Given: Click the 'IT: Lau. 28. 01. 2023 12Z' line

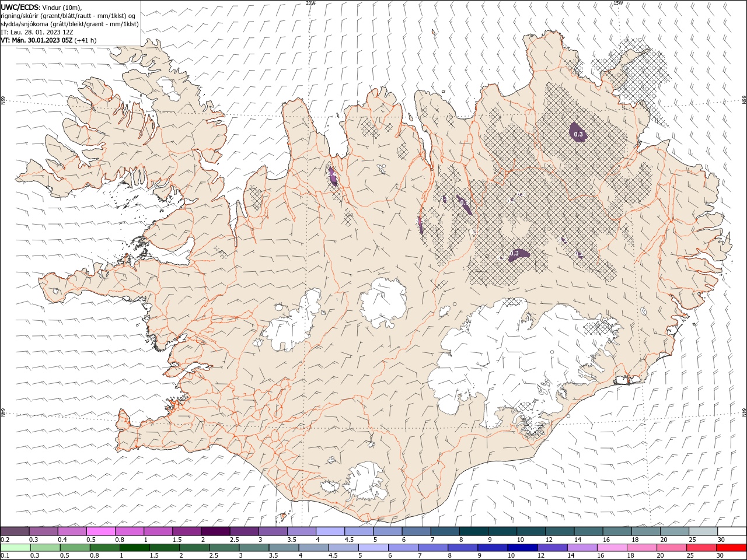Looking at the screenshot, I should 37,32.
